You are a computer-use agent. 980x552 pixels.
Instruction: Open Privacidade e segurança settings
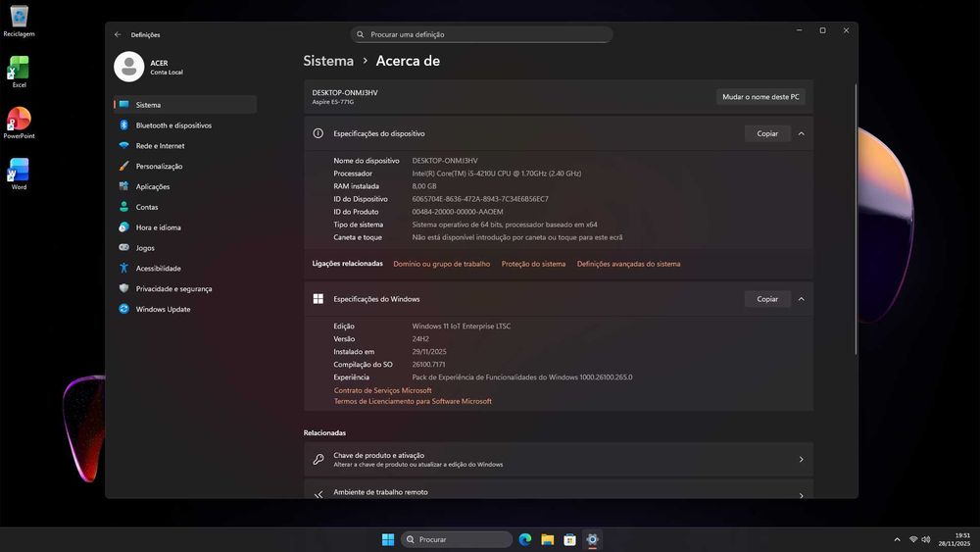pos(185,289)
